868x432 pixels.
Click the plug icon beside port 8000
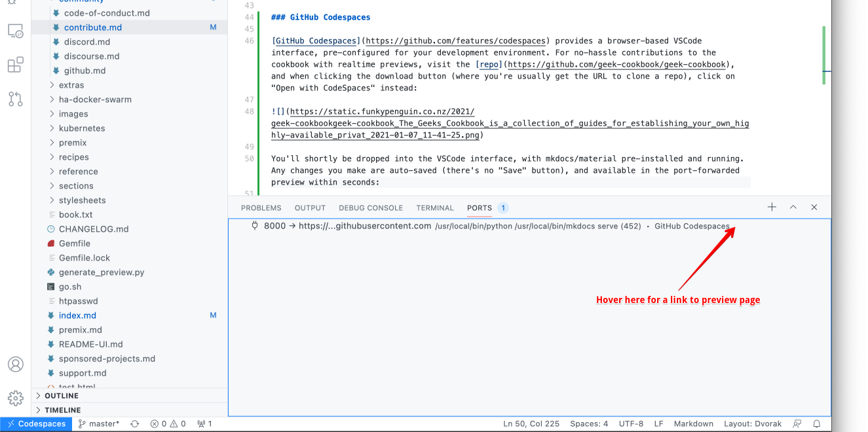[255, 226]
